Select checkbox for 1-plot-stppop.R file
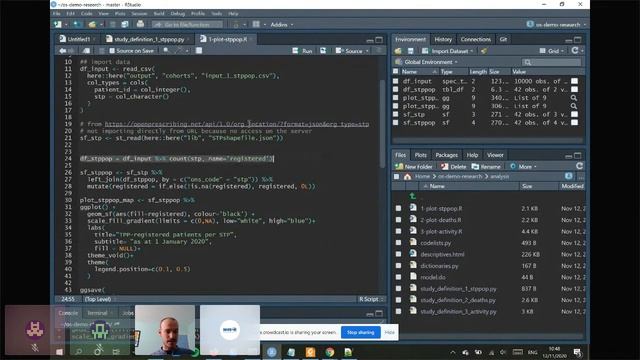Screen dimensions: 640x360 click(x=398, y=208)
